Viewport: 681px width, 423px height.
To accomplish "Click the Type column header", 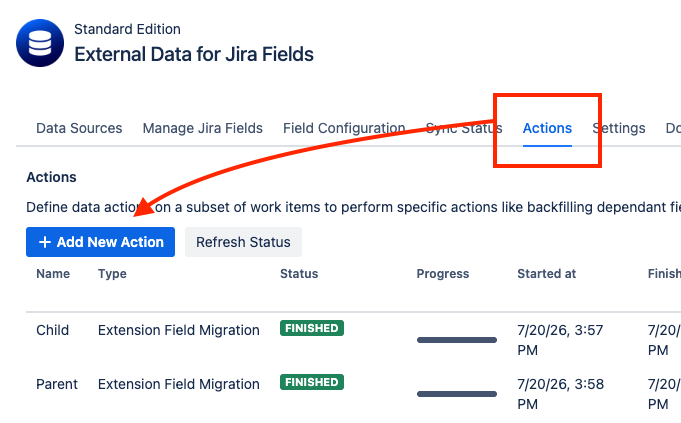I will coord(112,274).
